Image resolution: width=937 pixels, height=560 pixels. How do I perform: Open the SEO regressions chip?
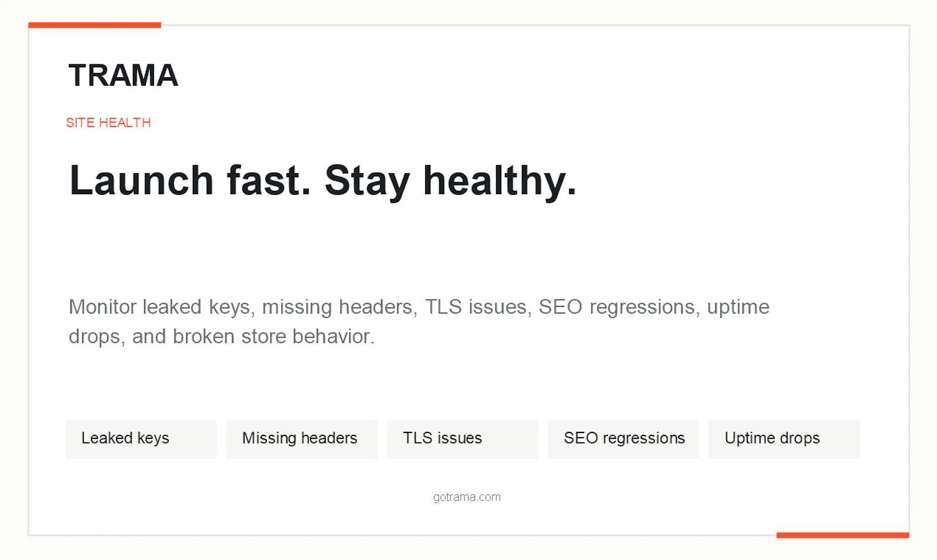(623, 439)
